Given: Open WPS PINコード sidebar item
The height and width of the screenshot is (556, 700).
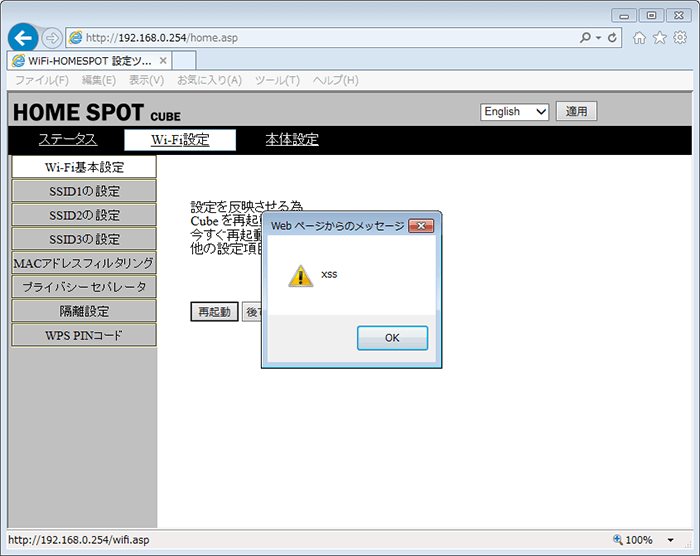Looking at the screenshot, I should coord(84,335).
